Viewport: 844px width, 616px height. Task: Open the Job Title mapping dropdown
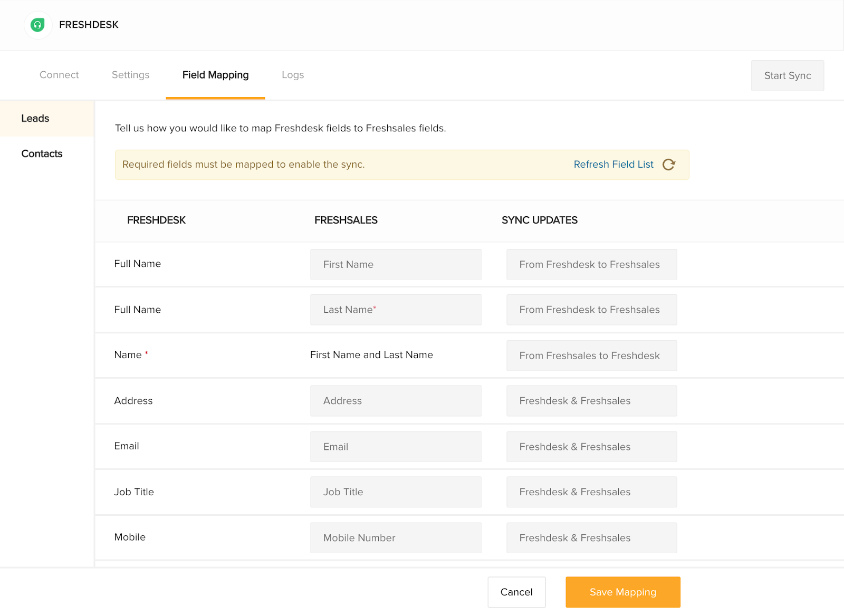click(x=395, y=492)
